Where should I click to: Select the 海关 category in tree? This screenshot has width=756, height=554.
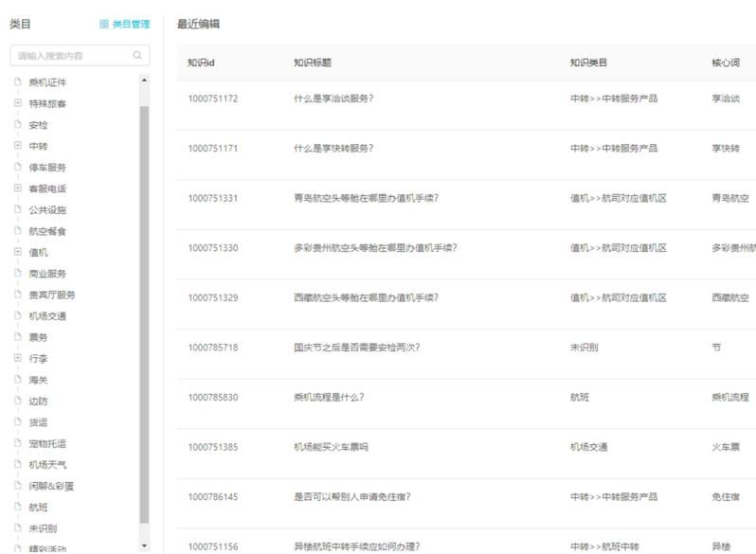[x=38, y=380]
